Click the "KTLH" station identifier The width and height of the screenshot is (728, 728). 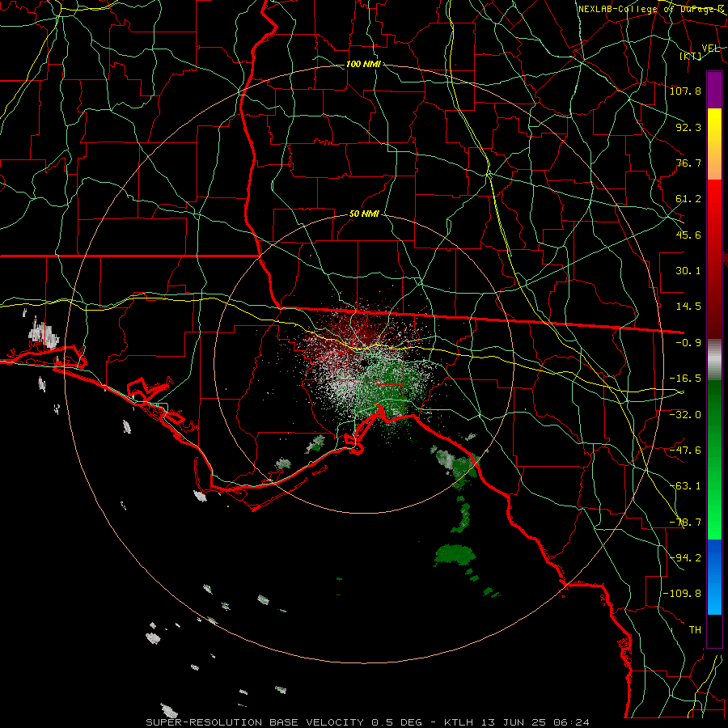coord(459,722)
